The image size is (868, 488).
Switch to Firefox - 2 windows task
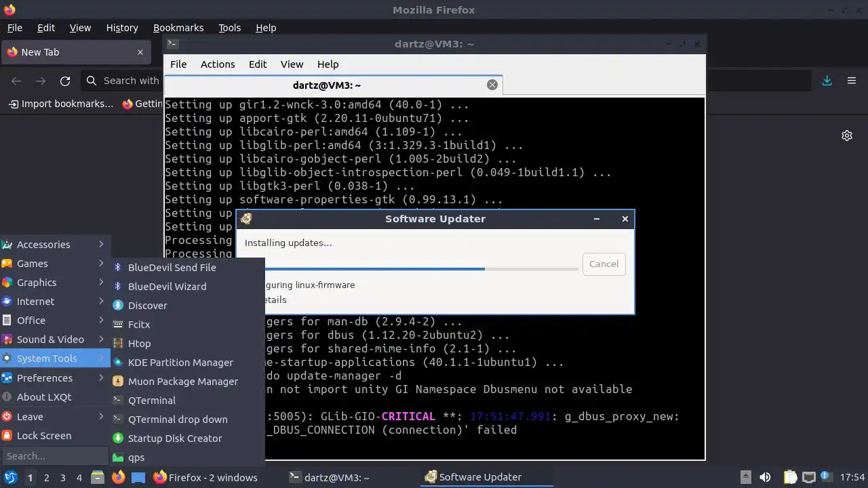(206, 478)
